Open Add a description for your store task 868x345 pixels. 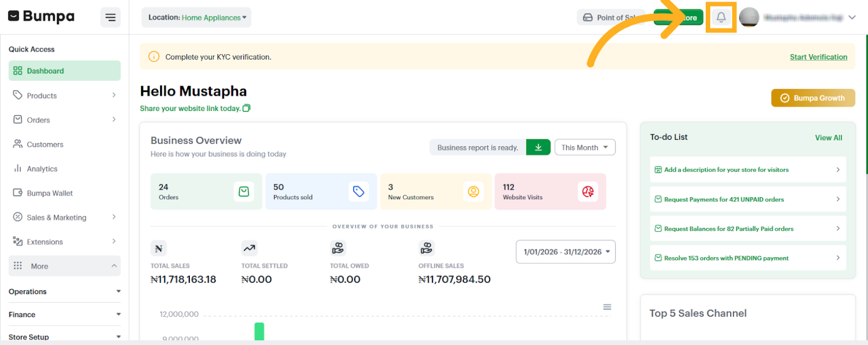coord(748,170)
